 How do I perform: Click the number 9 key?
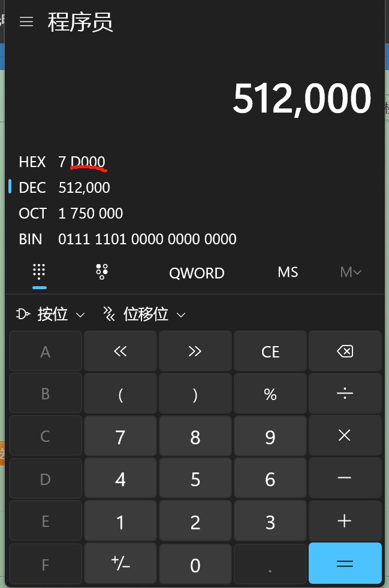(x=270, y=436)
